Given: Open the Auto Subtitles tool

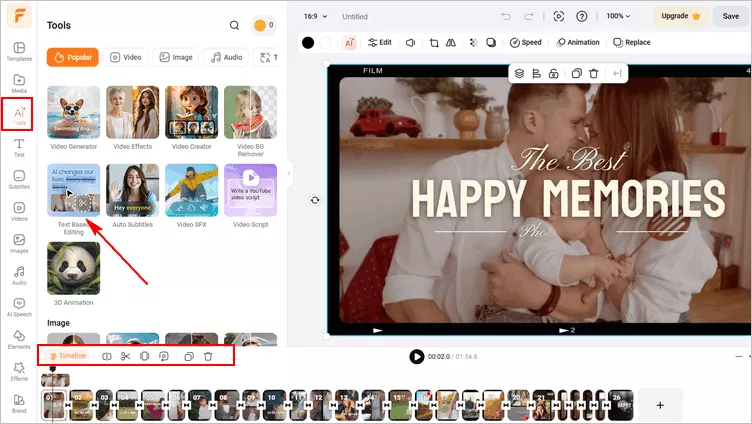Looking at the screenshot, I should coord(132,196).
